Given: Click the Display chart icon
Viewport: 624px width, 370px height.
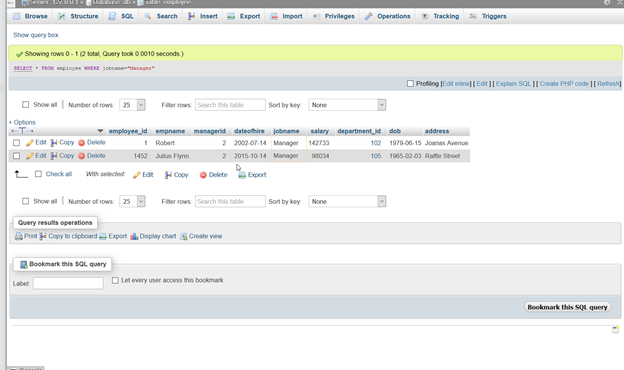Looking at the screenshot, I should (x=134, y=236).
